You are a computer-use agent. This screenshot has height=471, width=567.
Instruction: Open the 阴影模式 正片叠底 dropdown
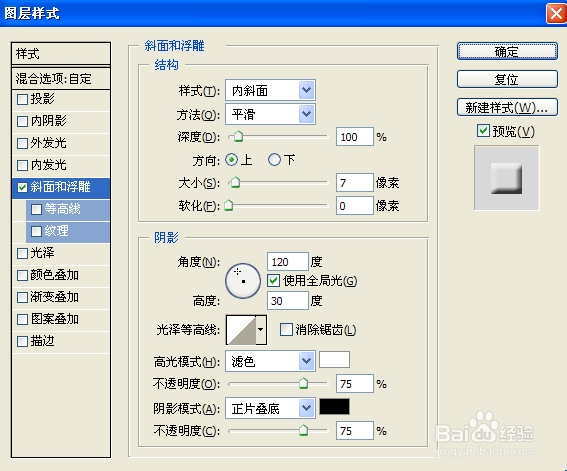[x=270, y=408]
